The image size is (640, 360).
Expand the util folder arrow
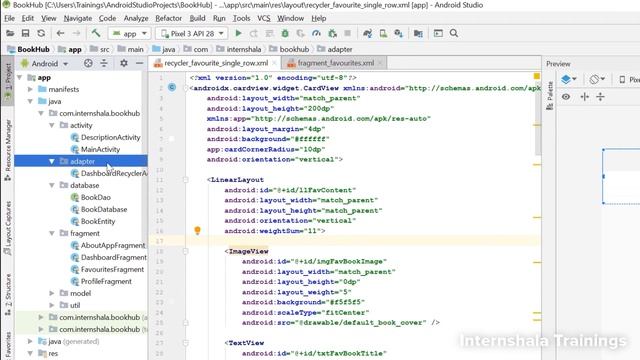[x=52, y=305]
